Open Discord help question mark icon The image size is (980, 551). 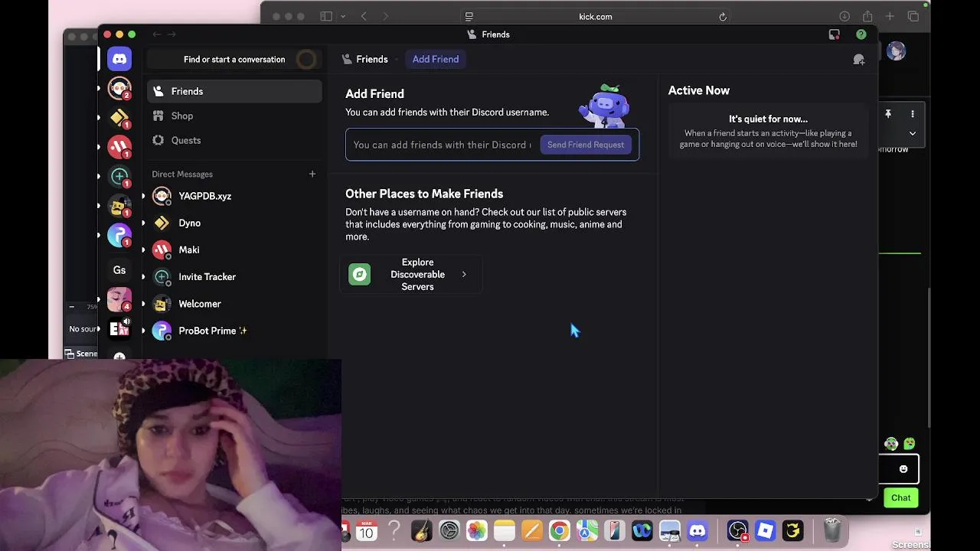pyautogui.click(x=861, y=34)
